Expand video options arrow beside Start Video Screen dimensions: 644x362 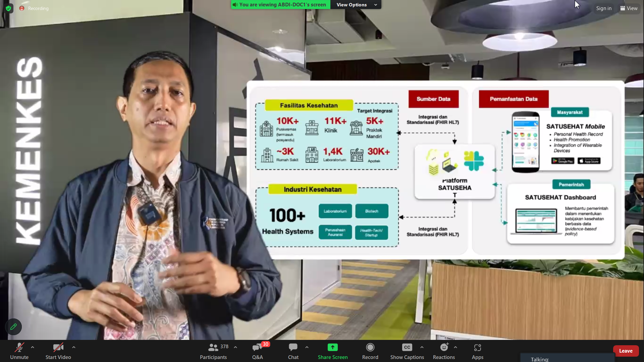click(x=74, y=347)
